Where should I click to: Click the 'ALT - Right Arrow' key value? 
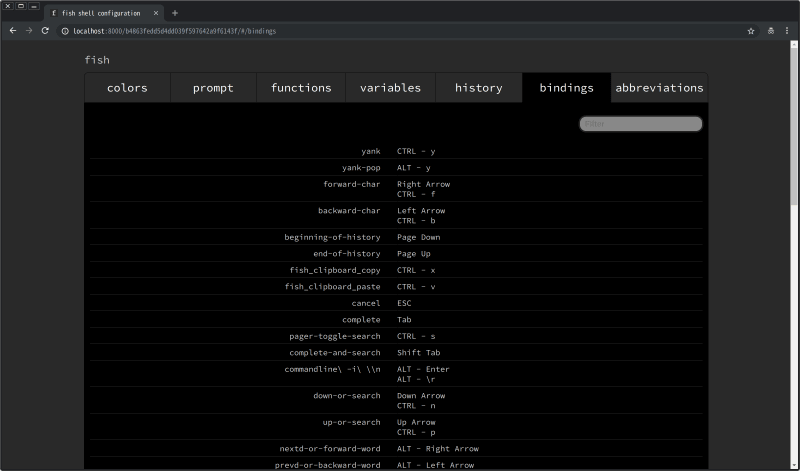pos(438,449)
